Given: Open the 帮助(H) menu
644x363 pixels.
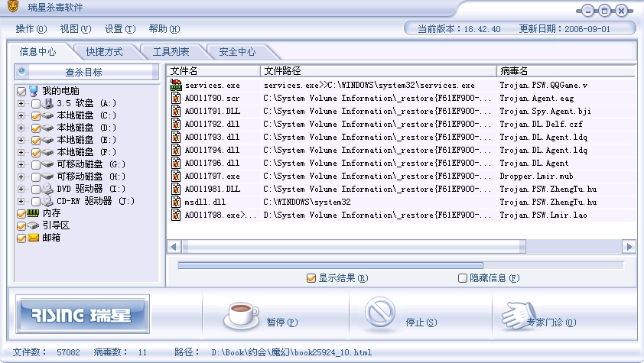Looking at the screenshot, I should (164, 29).
